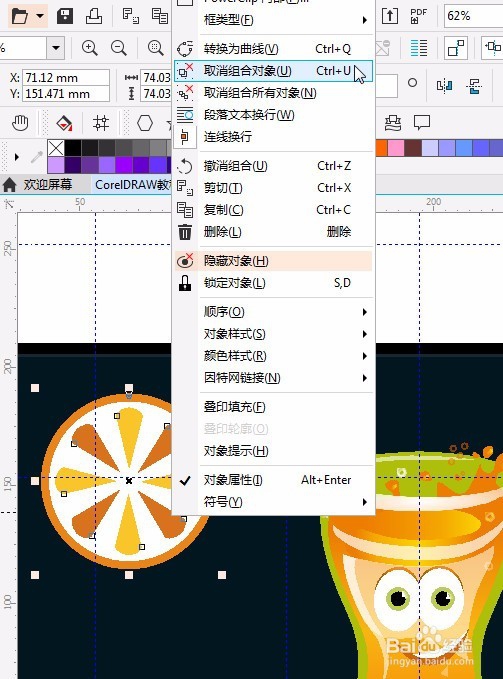
Task: Expand the 顺序(O) submenu
Action: coord(273,312)
